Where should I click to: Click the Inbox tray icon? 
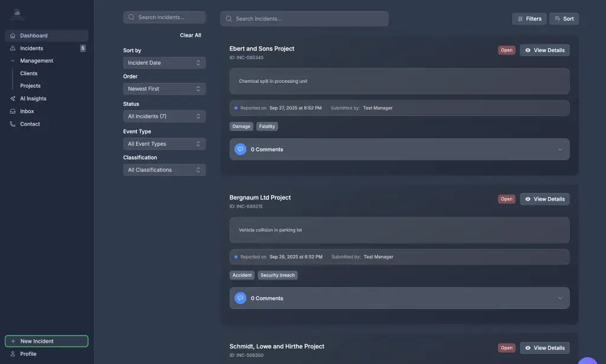click(x=13, y=111)
